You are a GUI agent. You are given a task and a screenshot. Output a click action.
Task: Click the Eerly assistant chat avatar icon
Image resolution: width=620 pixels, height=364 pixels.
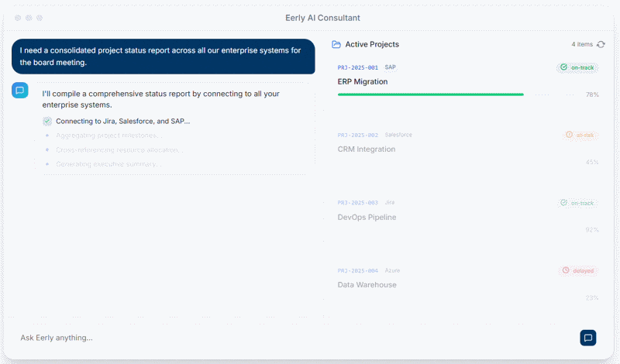point(20,91)
